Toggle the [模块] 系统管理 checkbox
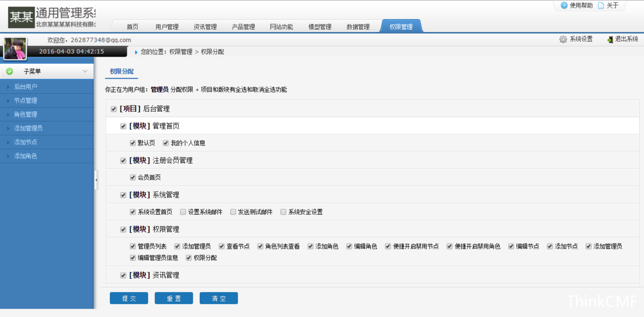This screenshot has height=317, width=644. tap(123, 195)
